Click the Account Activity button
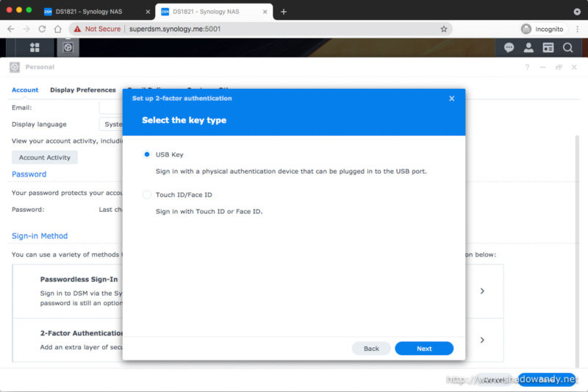Screen dimensions: 588x392 click(x=45, y=157)
